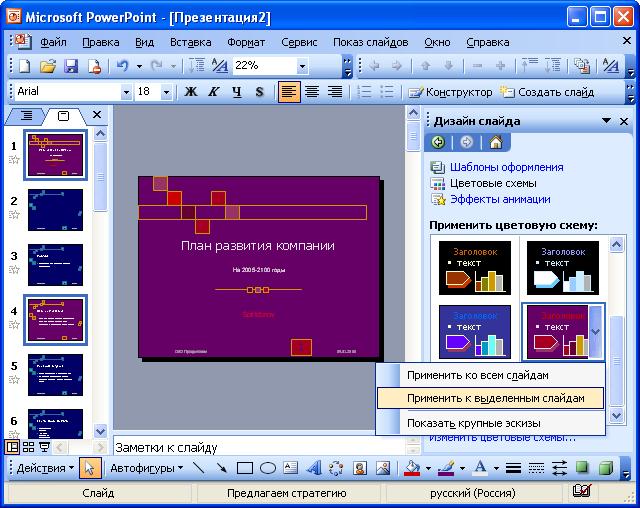Click the Создать слайд button
The image size is (640, 508).
pyautogui.click(x=547, y=92)
